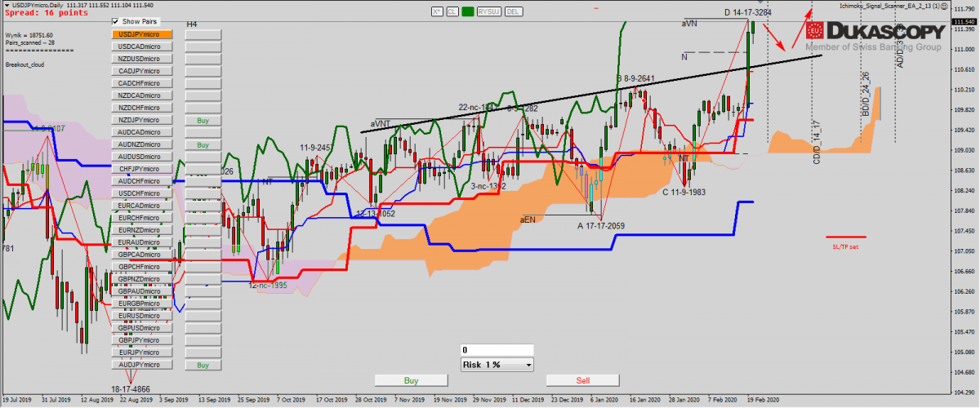Open the Risk 1 % dropdown

(x=497, y=365)
